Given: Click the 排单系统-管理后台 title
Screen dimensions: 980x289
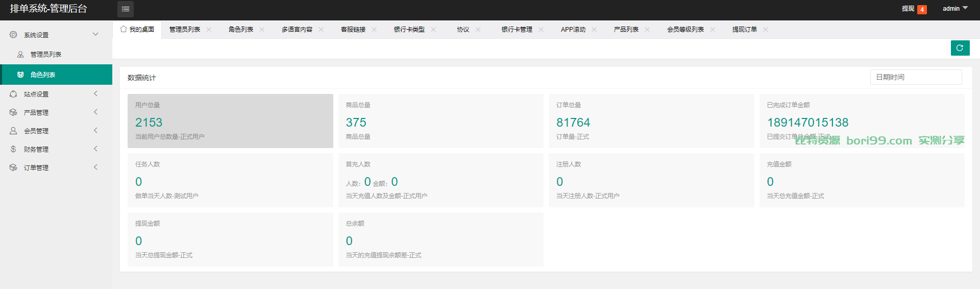Looking at the screenshot, I should (x=48, y=9).
